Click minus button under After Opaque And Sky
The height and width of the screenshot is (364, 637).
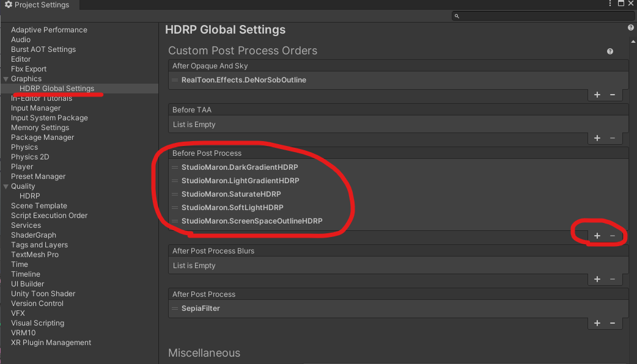pyautogui.click(x=613, y=95)
